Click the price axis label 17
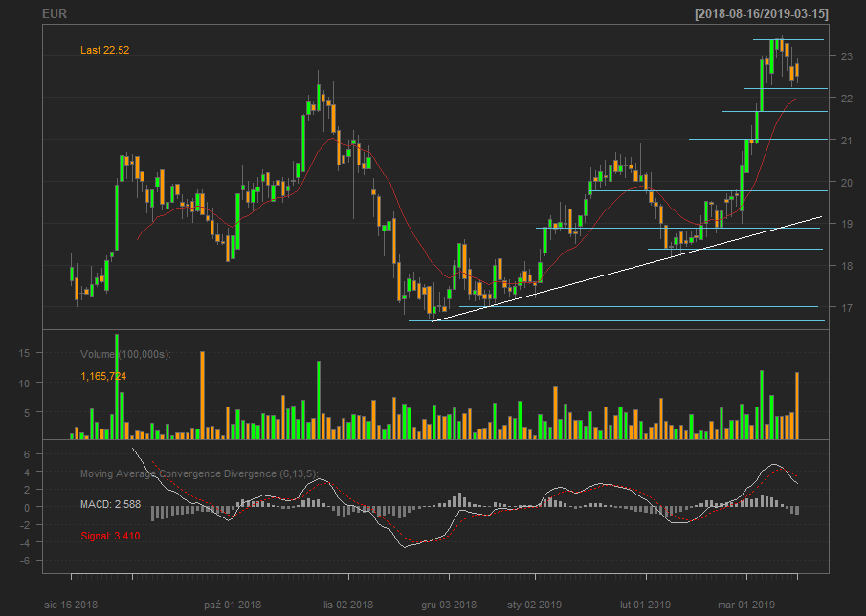This screenshot has height=616, width=866. (x=847, y=307)
